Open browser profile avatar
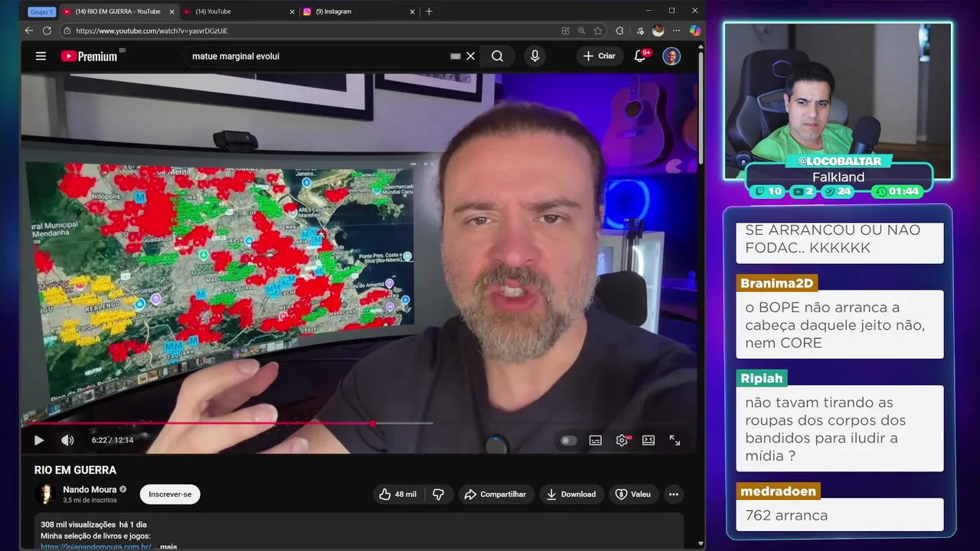980x551 pixels. click(x=658, y=31)
